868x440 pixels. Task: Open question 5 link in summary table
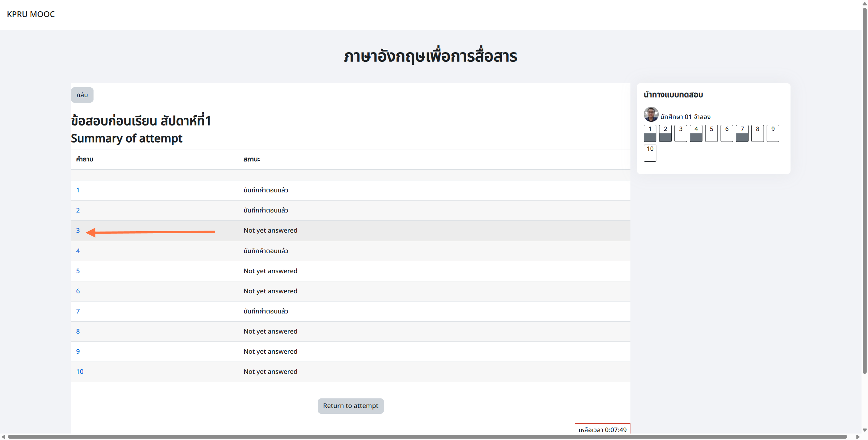(x=78, y=271)
